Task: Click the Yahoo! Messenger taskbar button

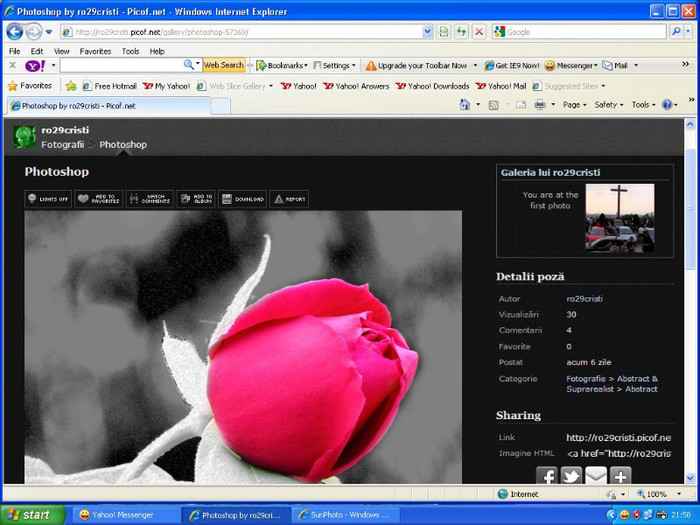Action: [116, 515]
